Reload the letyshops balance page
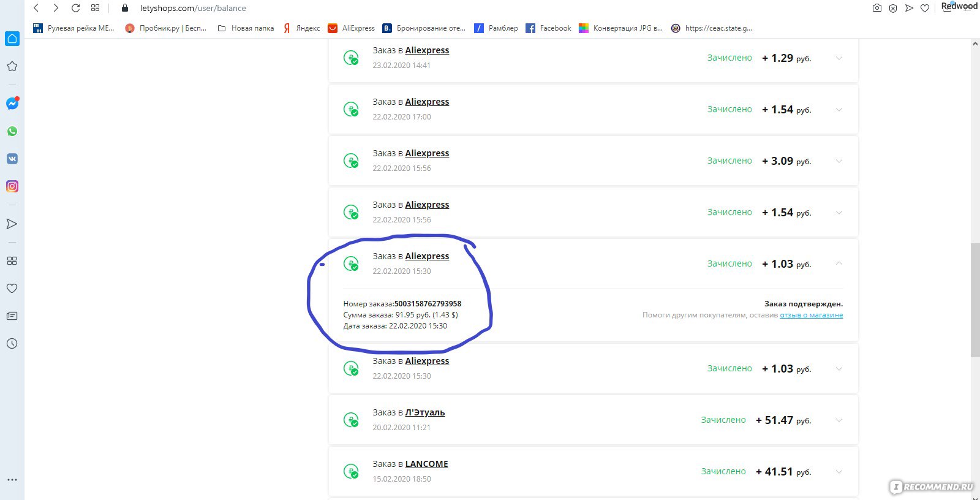 point(75,8)
